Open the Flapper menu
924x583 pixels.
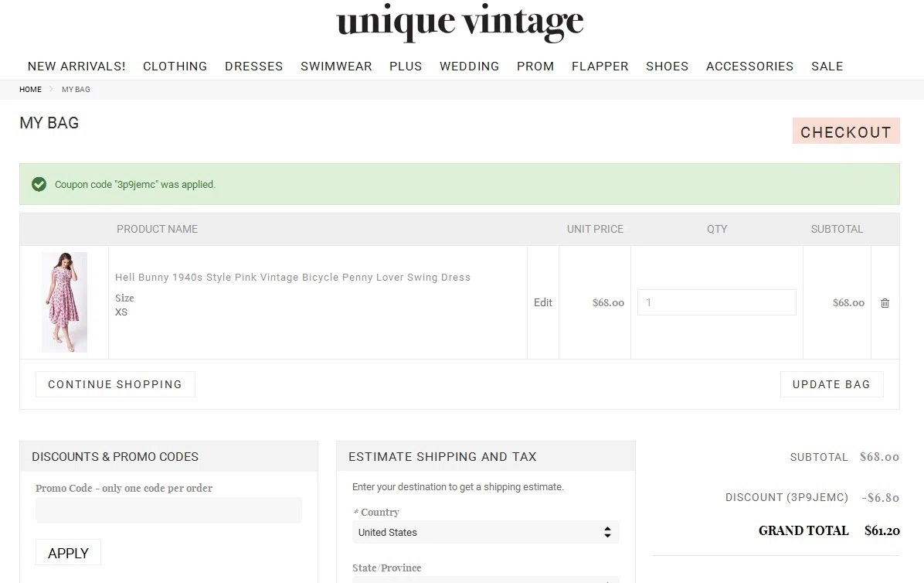(x=600, y=66)
